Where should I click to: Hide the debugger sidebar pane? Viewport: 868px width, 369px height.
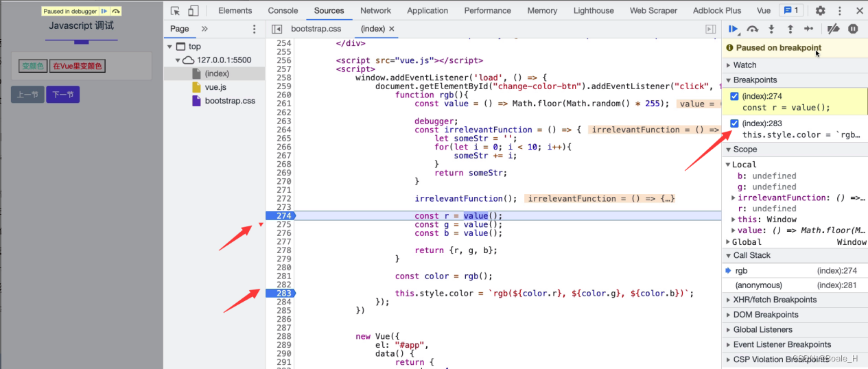pyautogui.click(x=711, y=29)
